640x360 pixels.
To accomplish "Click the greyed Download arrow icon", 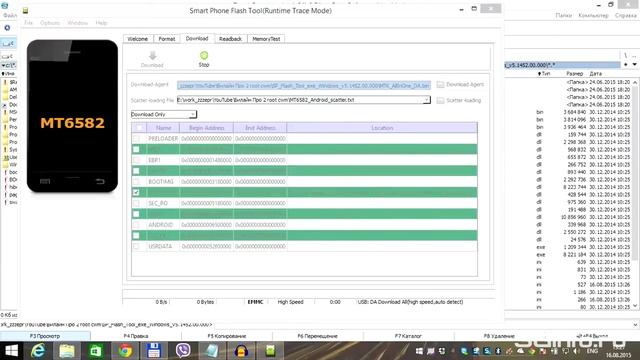I will coord(152,56).
